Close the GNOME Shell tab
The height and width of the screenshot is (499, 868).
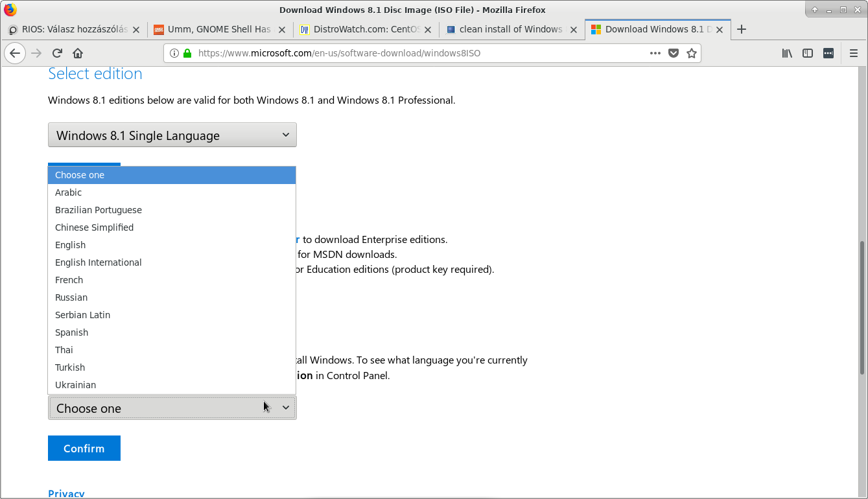[x=281, y=29]
